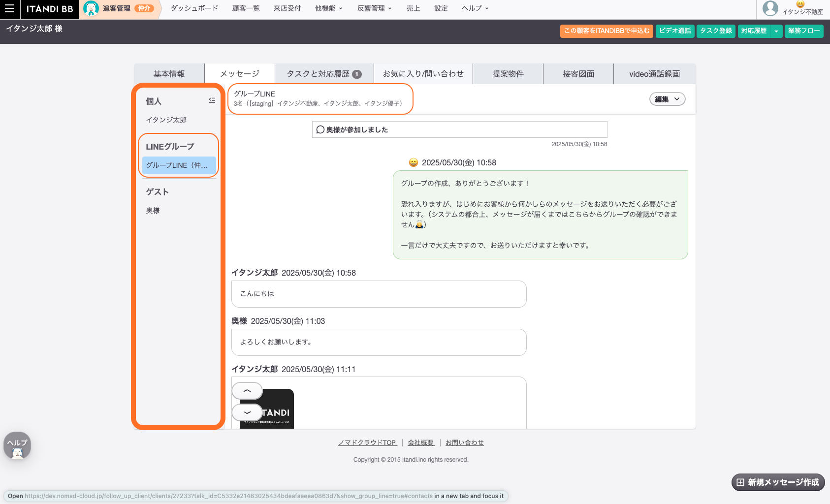The image size is (830, 504).
Task: Click この顧客をITANDIBBで申込む button
Action: [607, 31]
